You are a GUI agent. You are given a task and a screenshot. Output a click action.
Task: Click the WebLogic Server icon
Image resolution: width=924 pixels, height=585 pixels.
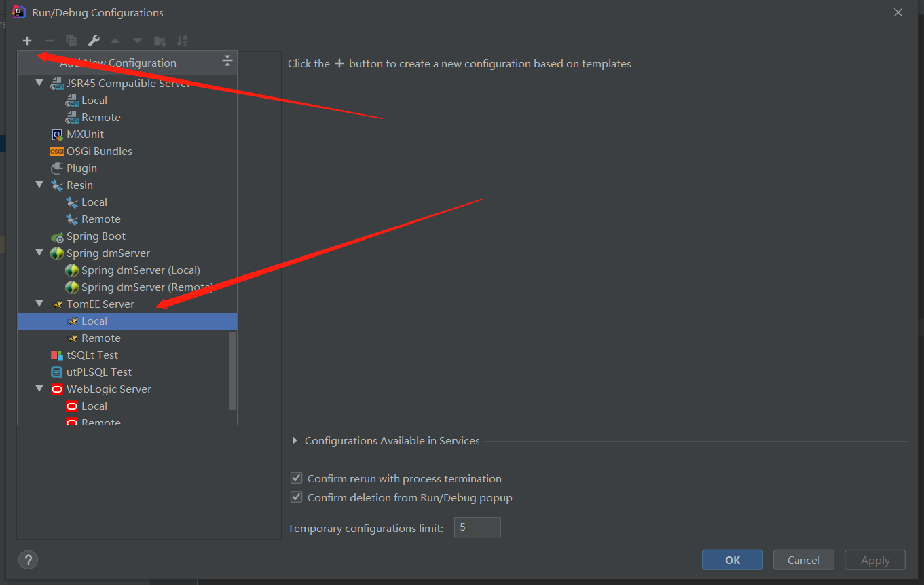[x=57, y=389]
